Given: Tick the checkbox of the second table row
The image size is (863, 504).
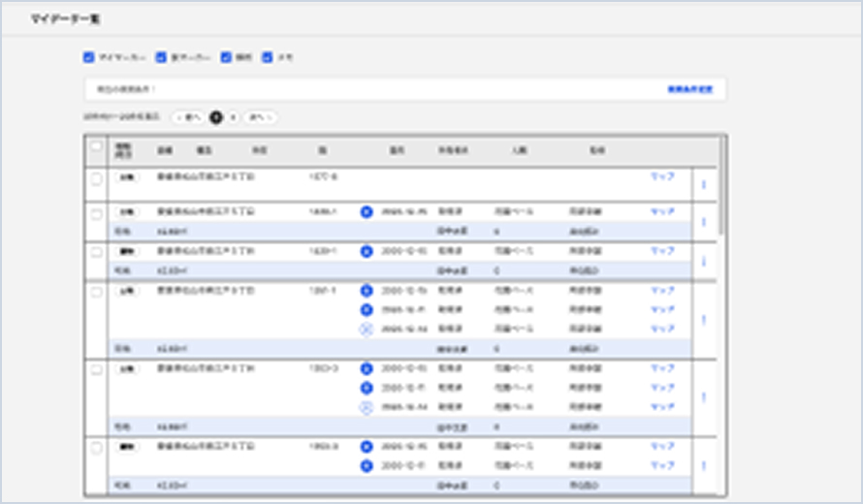Looking at the screenshot, I should (96, 214).
